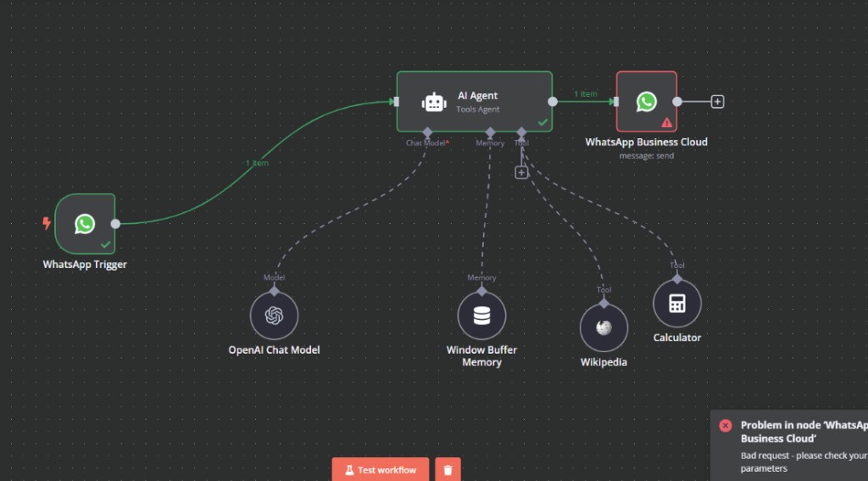Image resolution: width=868 pixels, height=481 pixels.
Task: Click the WhatsApp Trigger output connector dot
Action: 115,224
